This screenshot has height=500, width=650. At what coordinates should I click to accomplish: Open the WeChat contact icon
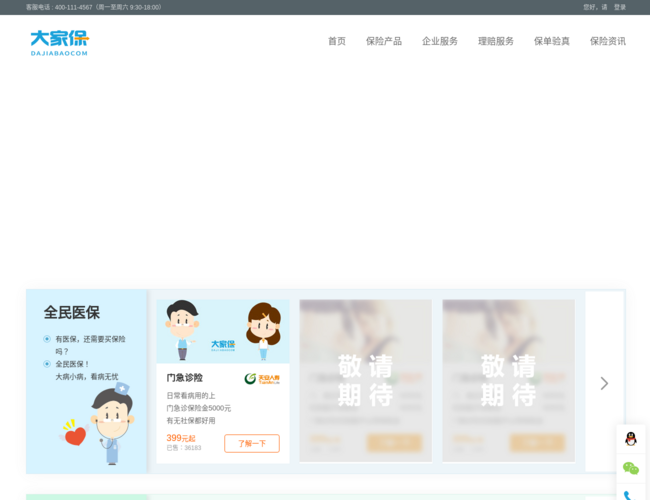631,468
